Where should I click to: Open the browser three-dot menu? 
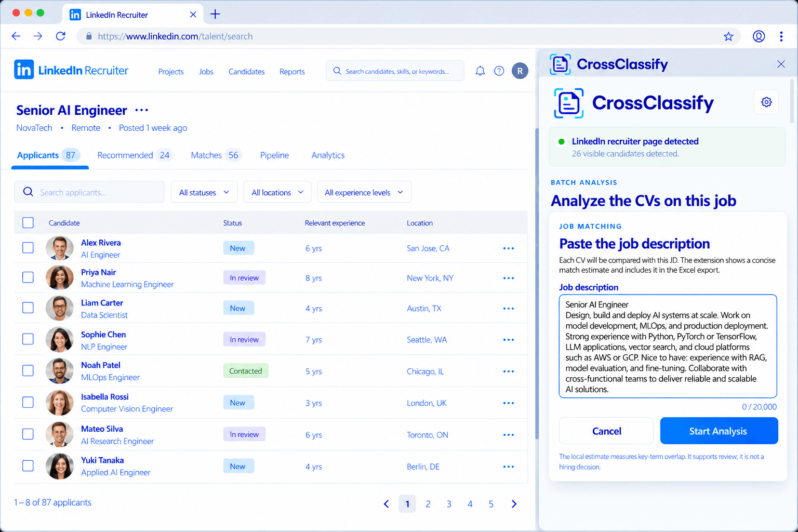coord(781,36)
